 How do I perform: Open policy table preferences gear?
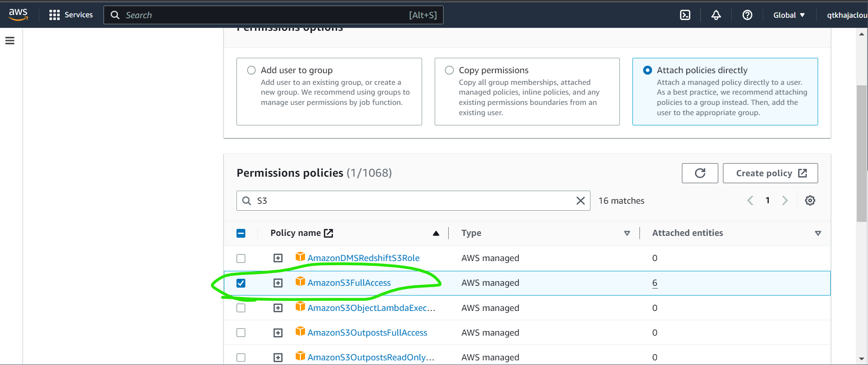click(810, 200)
